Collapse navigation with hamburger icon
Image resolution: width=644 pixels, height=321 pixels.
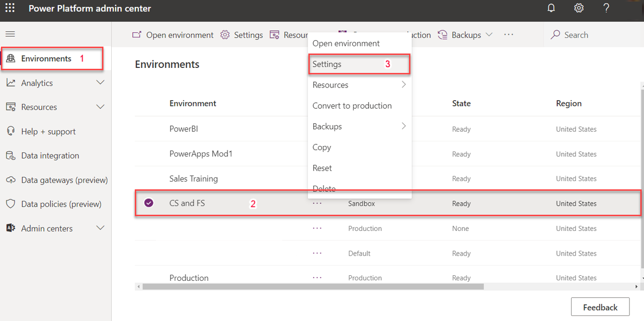pyautogui.click(x=10, y=34)
